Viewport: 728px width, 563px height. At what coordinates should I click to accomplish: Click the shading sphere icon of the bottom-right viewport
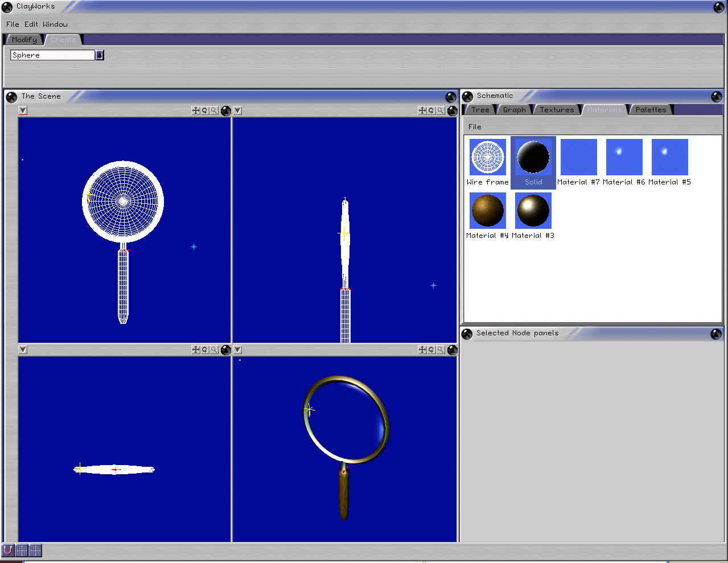point(453,350)
